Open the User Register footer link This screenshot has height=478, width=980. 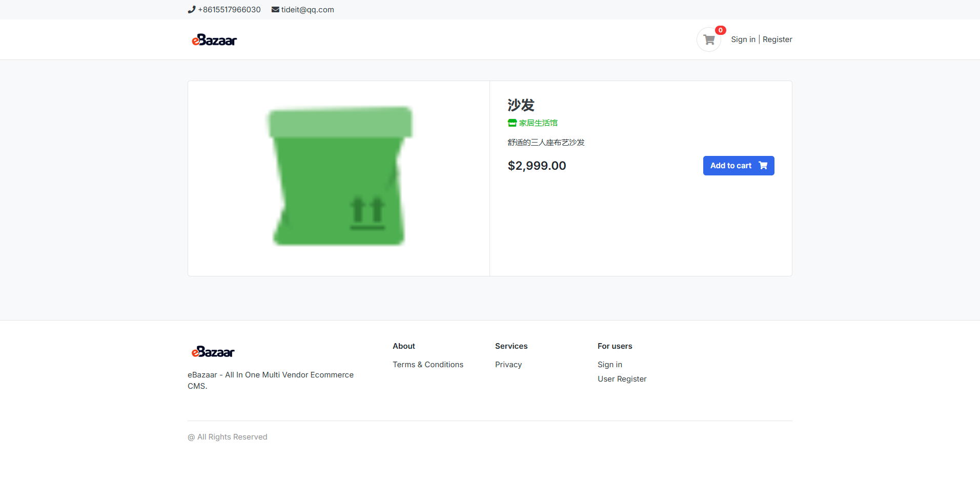click(622, 379)
